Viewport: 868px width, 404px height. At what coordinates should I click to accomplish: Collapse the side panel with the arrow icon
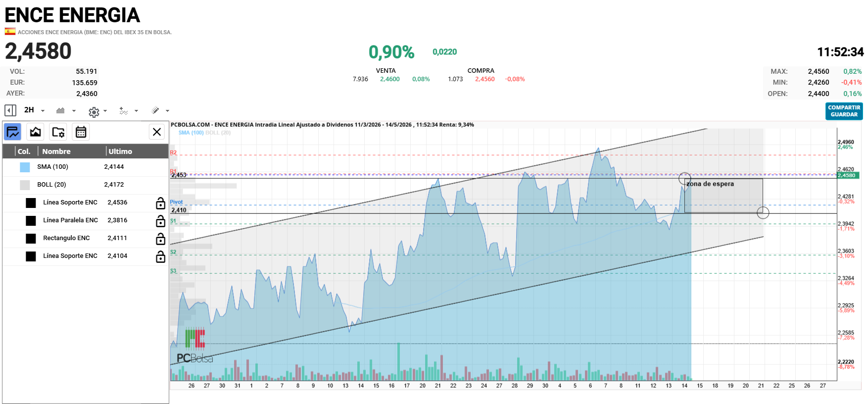click(10, 110)
